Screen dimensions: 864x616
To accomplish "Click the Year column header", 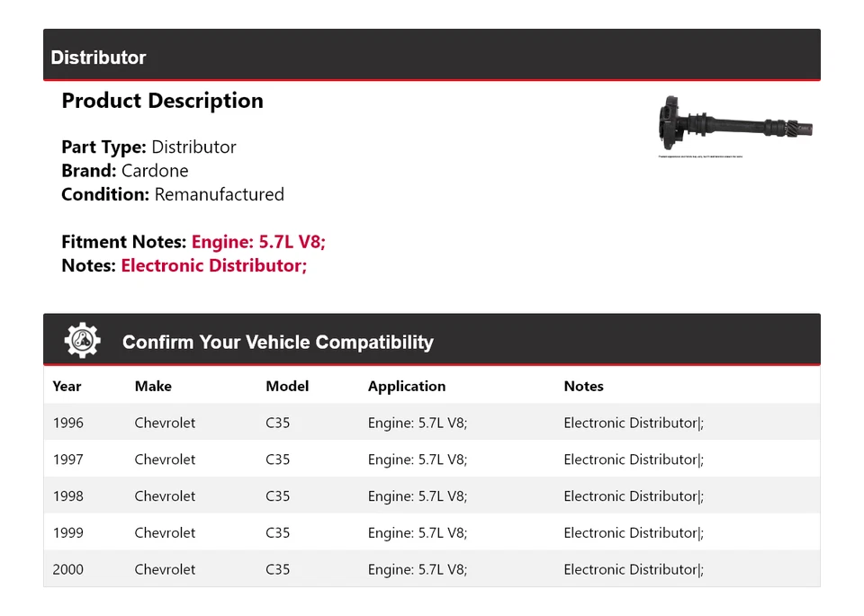I will [x=67, y=386].
